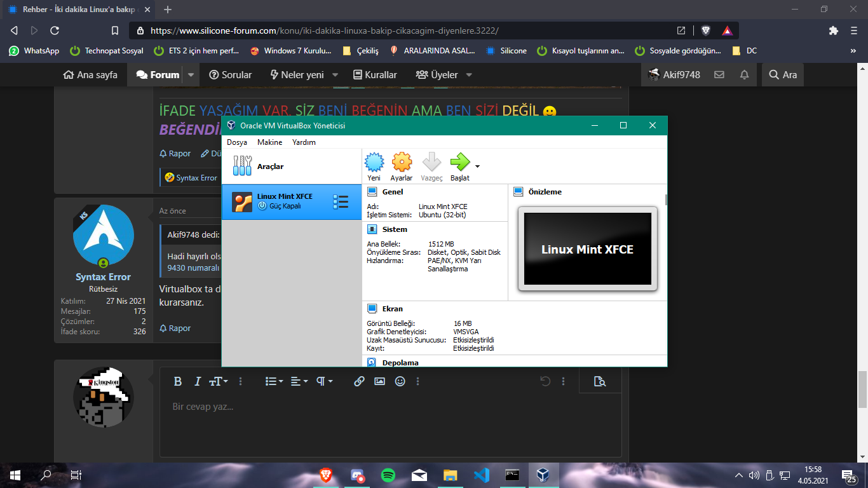Open the Technopat Sosyal bookmark
868x488 pixels.
107,51
